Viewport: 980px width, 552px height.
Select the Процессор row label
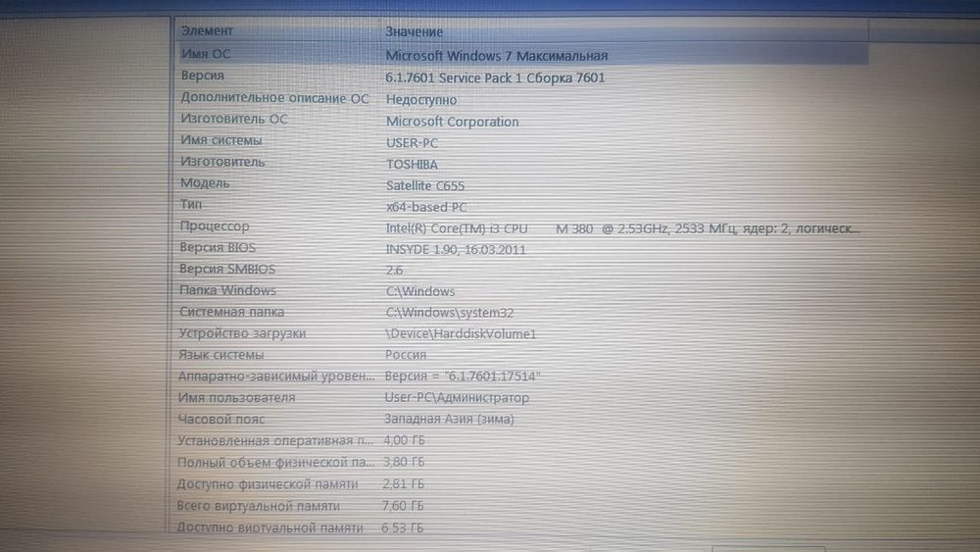coord(215,226)
